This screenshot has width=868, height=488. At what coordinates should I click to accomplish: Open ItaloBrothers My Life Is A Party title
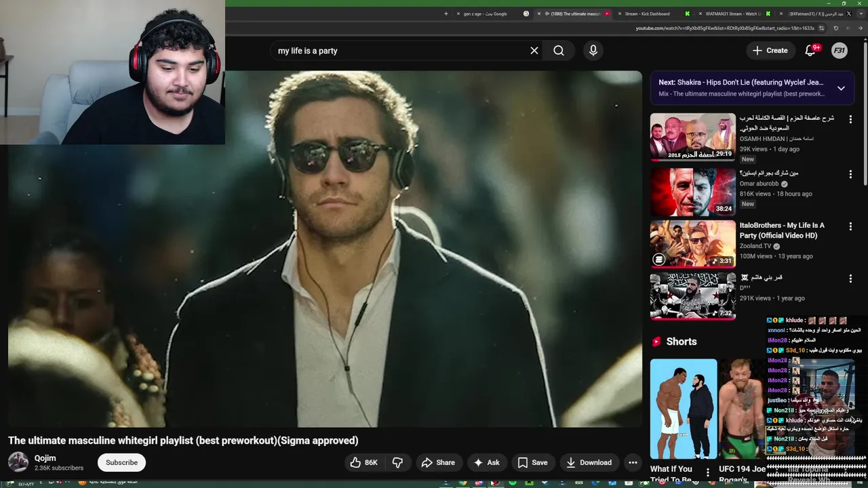782,230
